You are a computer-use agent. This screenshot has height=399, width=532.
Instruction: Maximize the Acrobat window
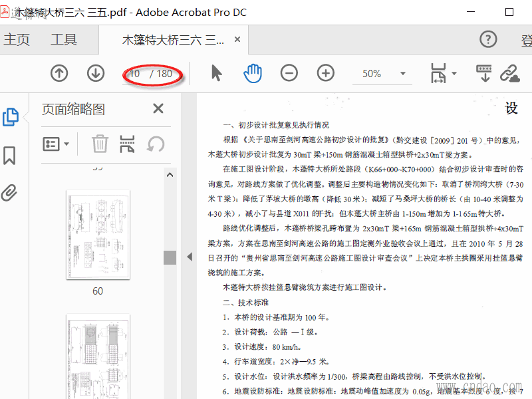pos(509,12)
